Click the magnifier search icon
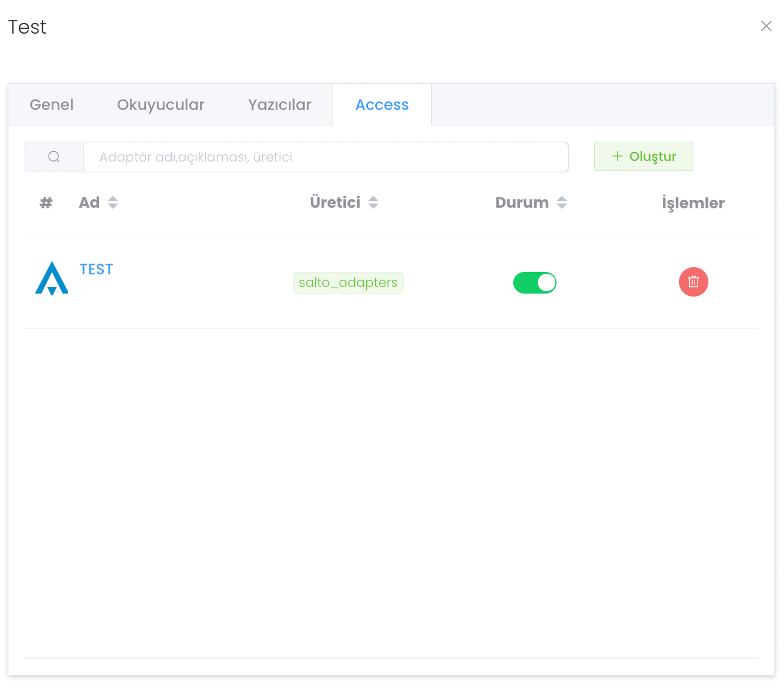Image resolution: width=784 pixels, height=694 pixels. click(54, 157)
